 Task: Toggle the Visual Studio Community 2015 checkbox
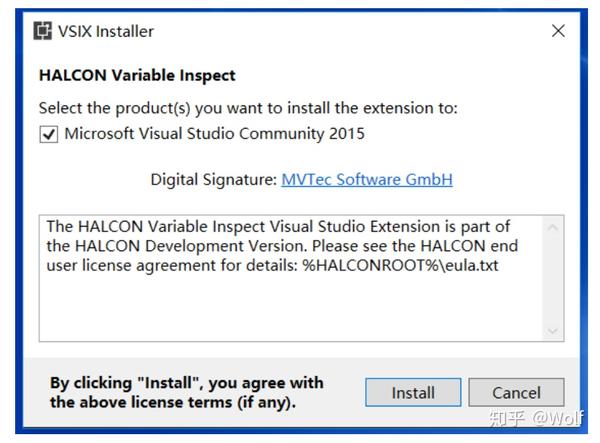(x=48, y=134)
